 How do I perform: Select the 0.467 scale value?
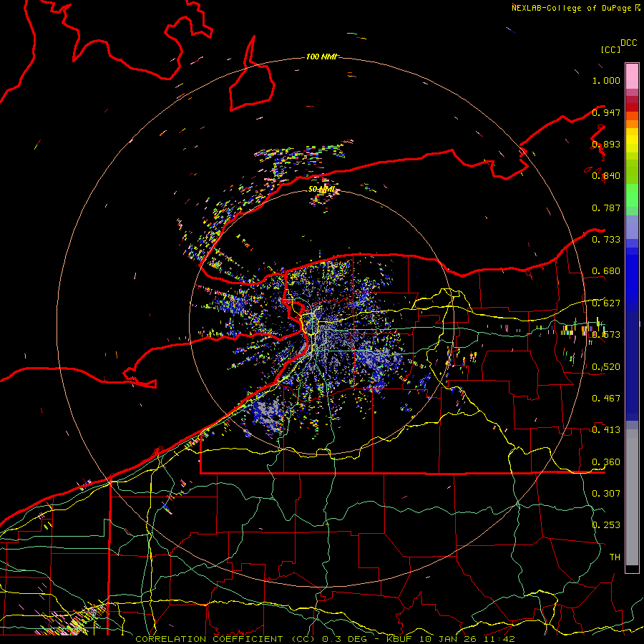click(606, 398)
